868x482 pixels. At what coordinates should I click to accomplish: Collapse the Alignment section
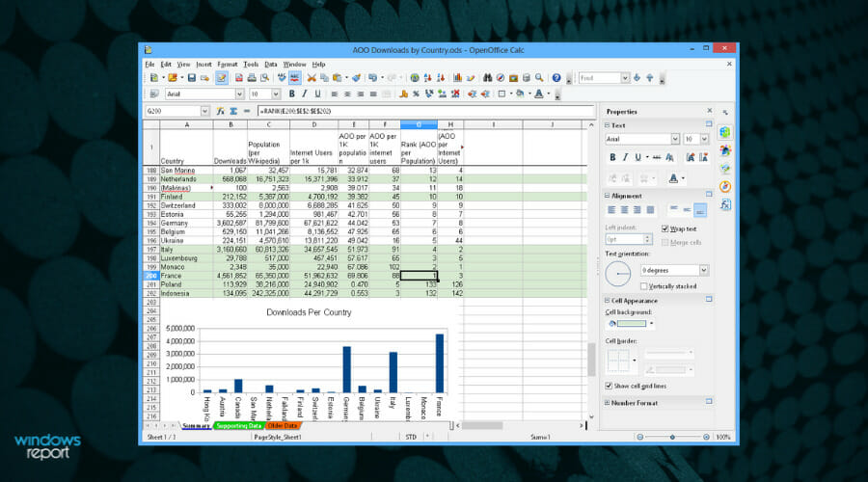(x=608, y=196)
